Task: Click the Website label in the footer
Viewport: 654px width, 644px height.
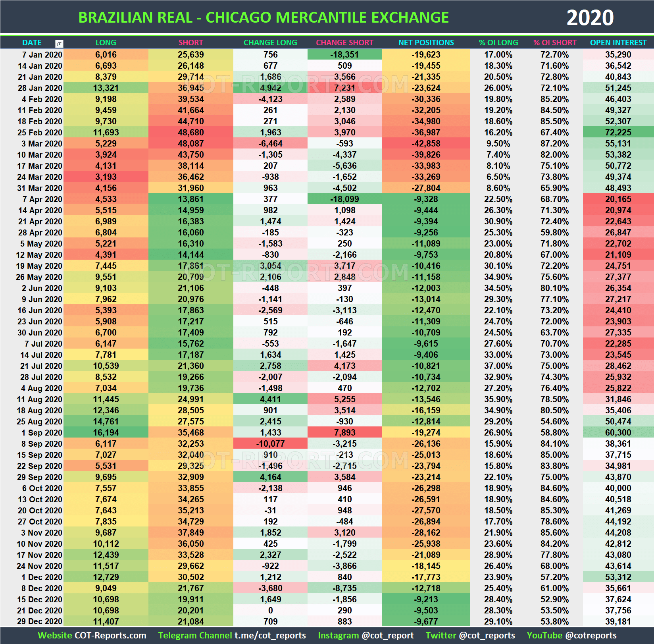Action: (x=56, y=635)
